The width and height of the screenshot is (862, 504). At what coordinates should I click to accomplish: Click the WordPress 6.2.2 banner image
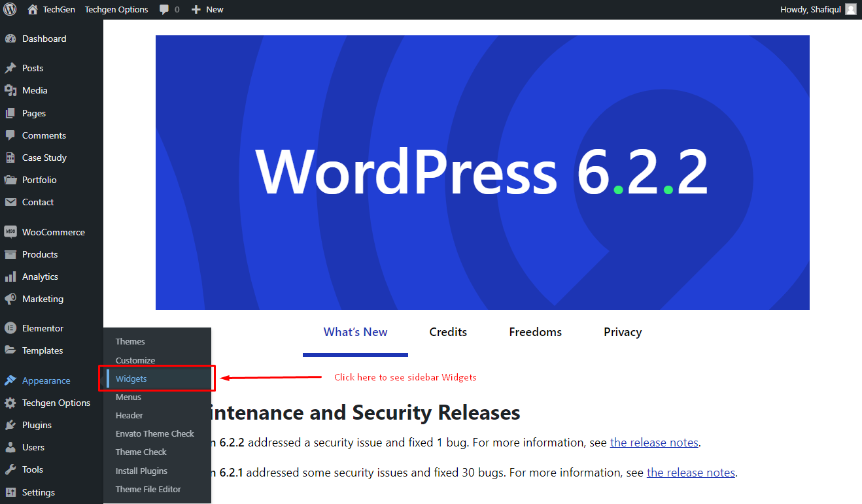click(x=483, y=173)
